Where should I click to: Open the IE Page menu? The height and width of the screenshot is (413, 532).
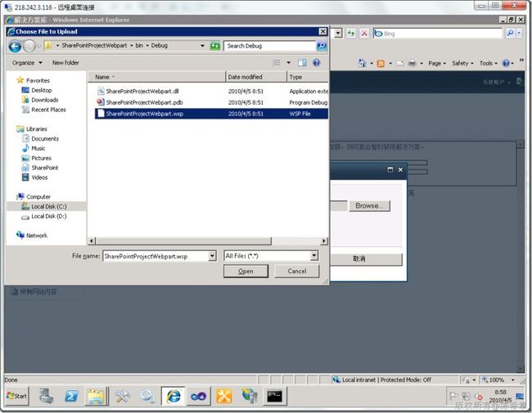click(437, 64)
